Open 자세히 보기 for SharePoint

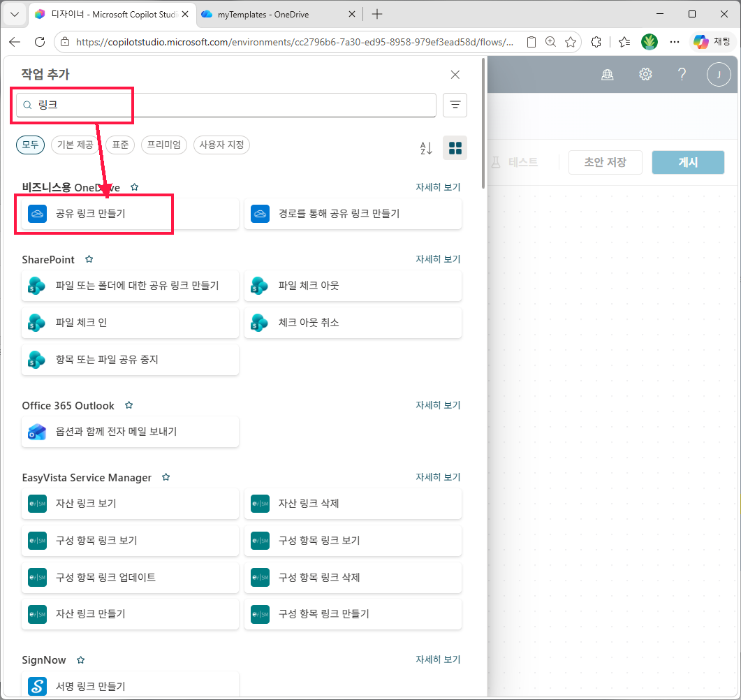click(438, 259)
